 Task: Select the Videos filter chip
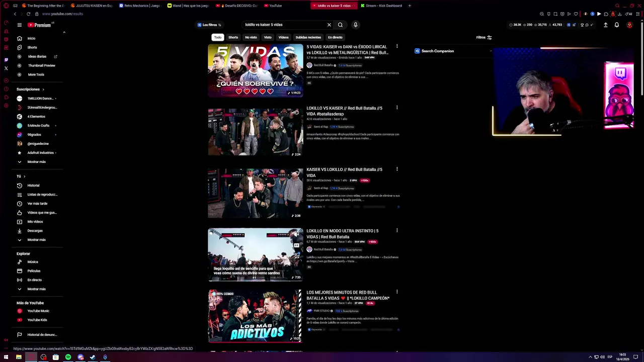coord(283,37)
